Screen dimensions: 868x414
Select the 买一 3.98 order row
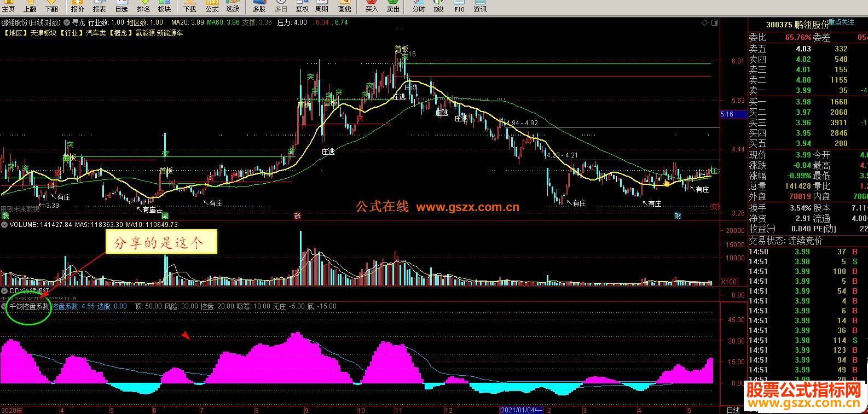point(808,102)
